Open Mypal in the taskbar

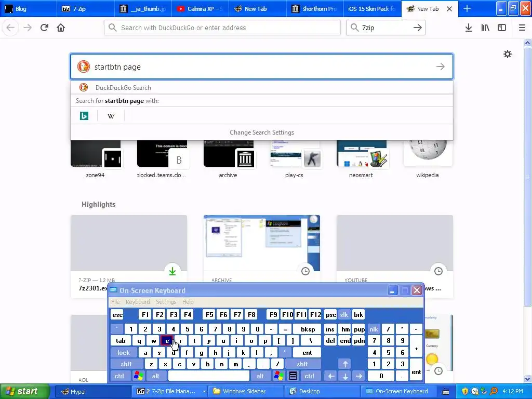point(92,391)
